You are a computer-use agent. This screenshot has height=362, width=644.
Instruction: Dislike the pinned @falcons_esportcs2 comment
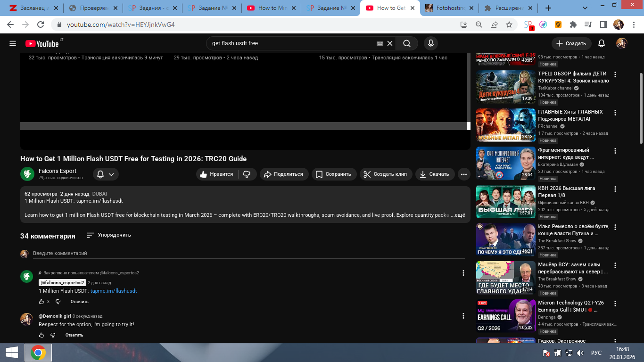58,302
